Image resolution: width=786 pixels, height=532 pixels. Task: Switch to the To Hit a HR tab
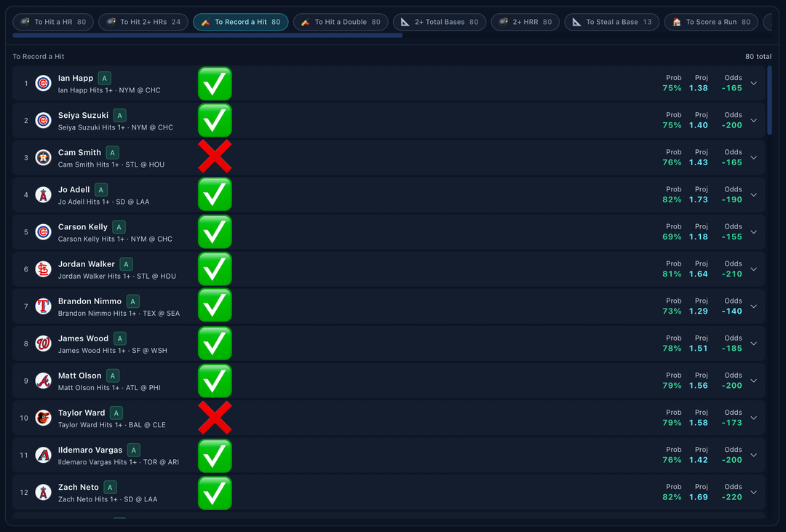click(x=53, y=22)
